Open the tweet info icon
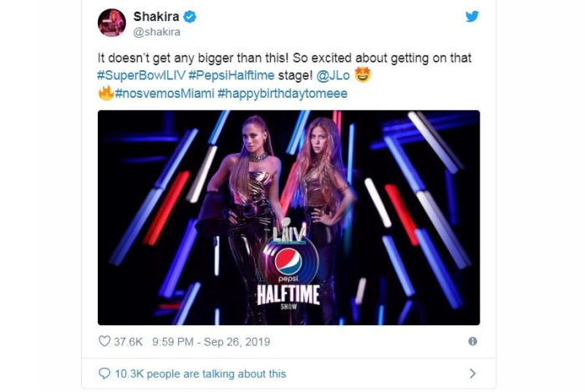 tap(472, 341)
